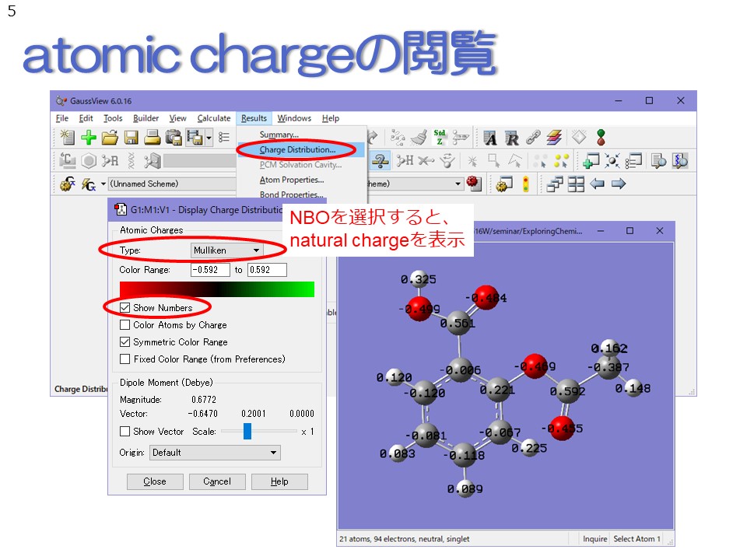Image resolution: width=747 pixels, height=560 pixels.
Task: Click the tile windows grid icon
Action: [576, 184]
